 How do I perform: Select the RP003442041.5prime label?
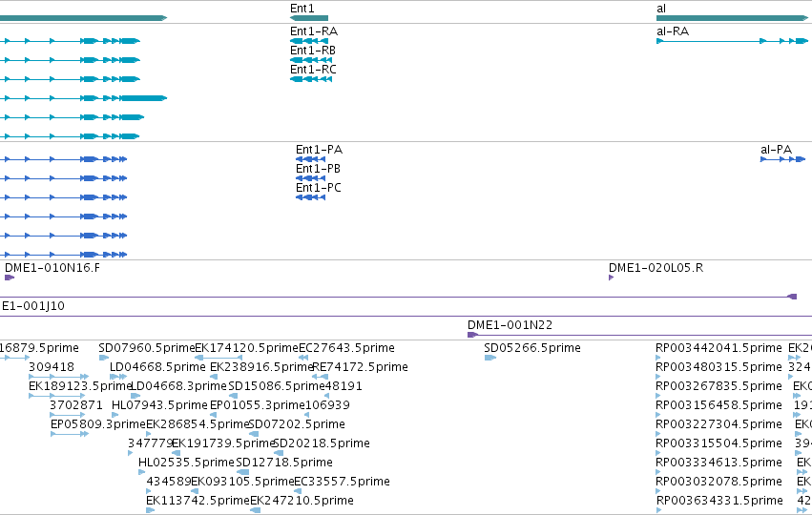tap(718, 348)
